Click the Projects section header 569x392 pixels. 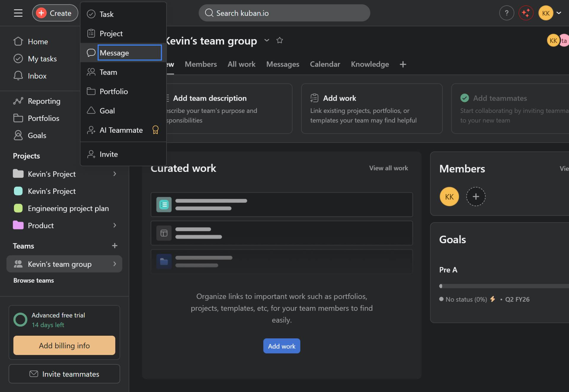pyautogui.click(x=26, y=156)
